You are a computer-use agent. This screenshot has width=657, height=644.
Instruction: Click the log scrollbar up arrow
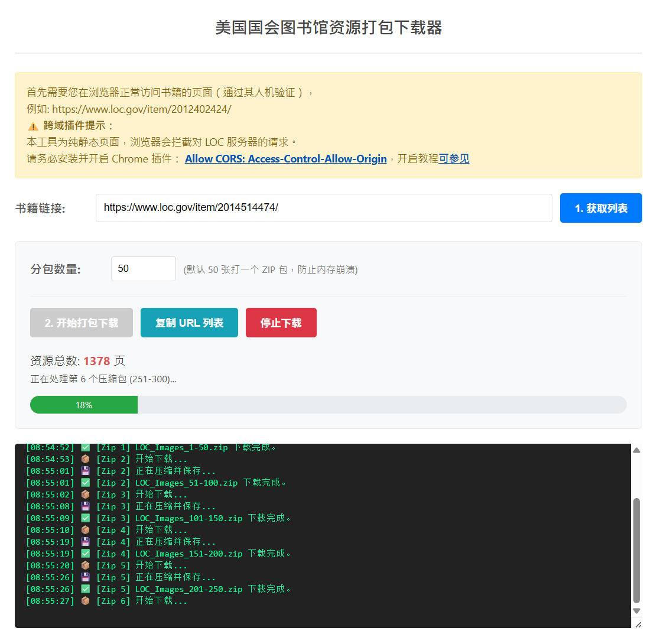click(x=636, y=451)
